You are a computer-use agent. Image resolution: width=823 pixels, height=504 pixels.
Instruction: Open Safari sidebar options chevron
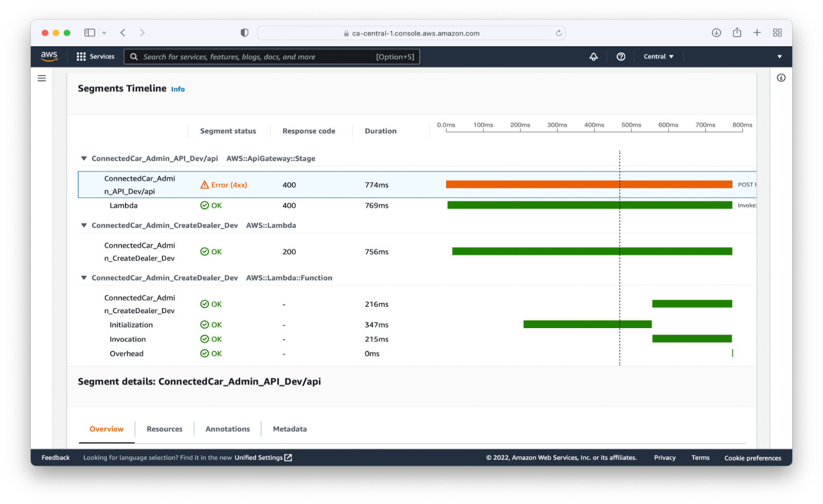tap(104, 33)
